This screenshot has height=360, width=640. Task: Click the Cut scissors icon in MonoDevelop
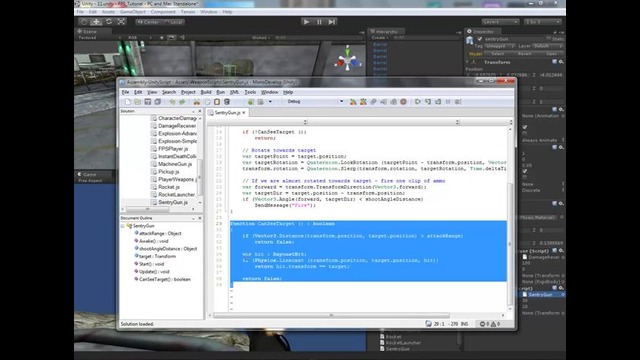click(x=197, y=102)
